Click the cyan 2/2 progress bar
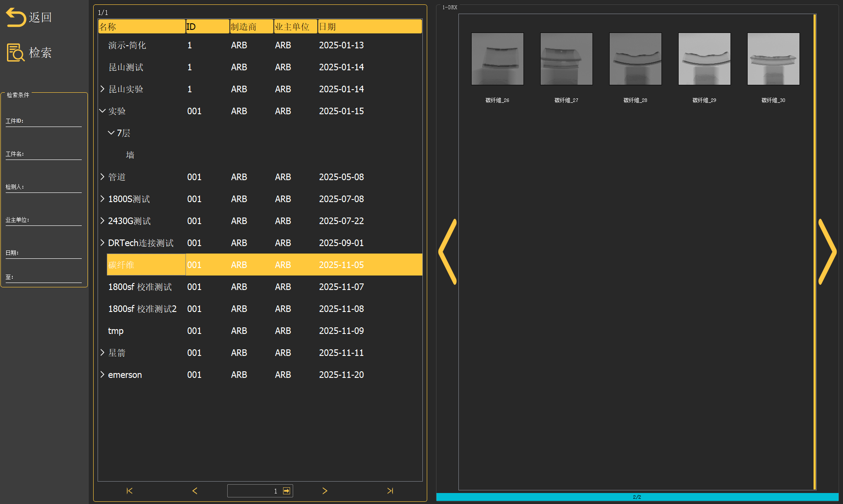The width and height of the screenshot is (843, 504). tap(637, 497)
